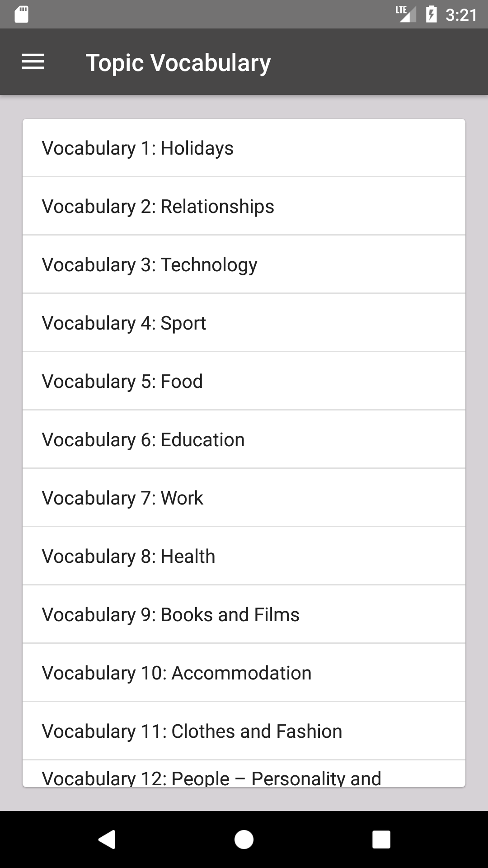Choose Vocabulary 4: Sport

[x=244, y=323]
